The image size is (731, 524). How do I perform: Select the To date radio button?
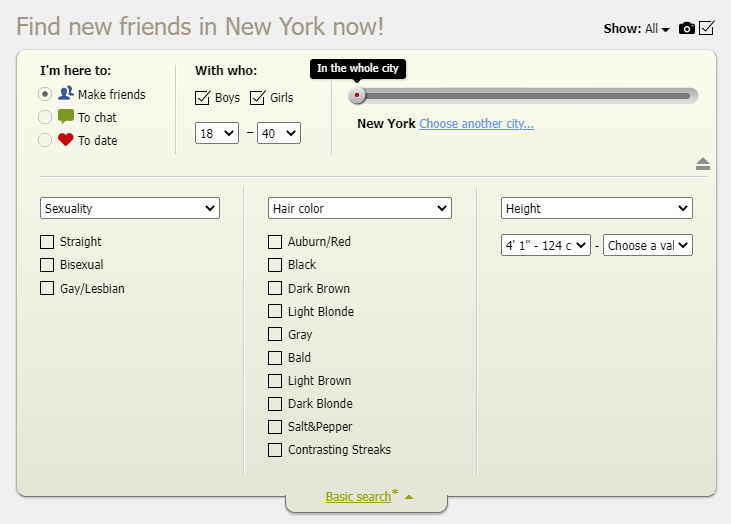(45, 140)
